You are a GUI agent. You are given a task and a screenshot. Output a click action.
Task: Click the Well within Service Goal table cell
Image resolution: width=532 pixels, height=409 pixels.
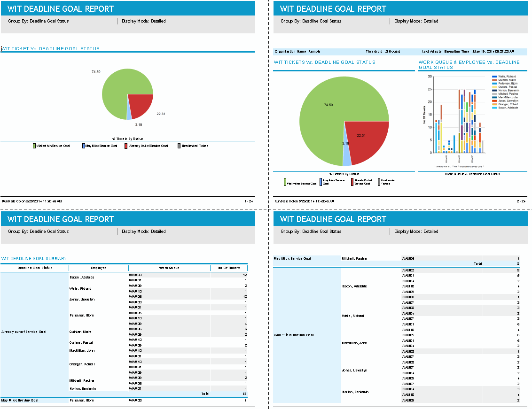coord(294,335)
